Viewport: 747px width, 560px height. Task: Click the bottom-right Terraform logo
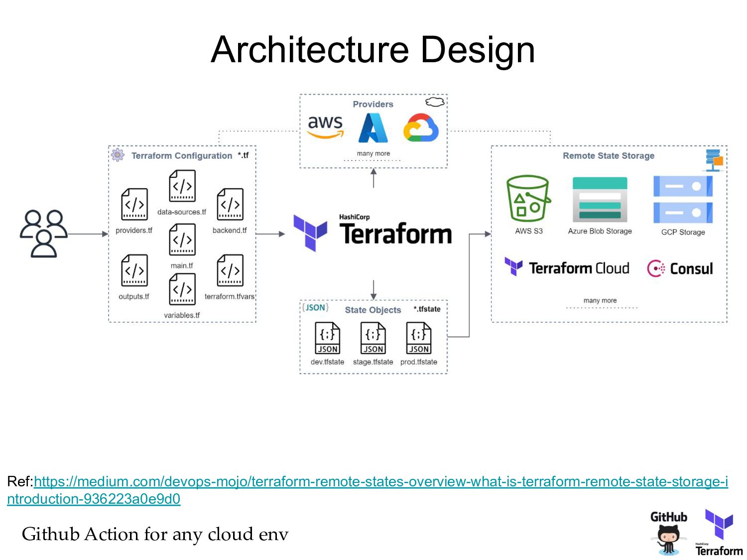click(719, 532)
